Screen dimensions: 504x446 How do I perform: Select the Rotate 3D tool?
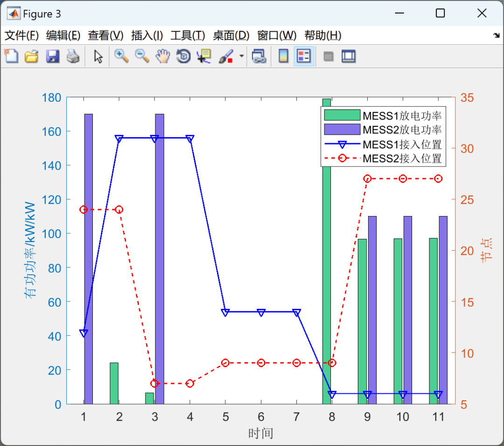point(183,56)
